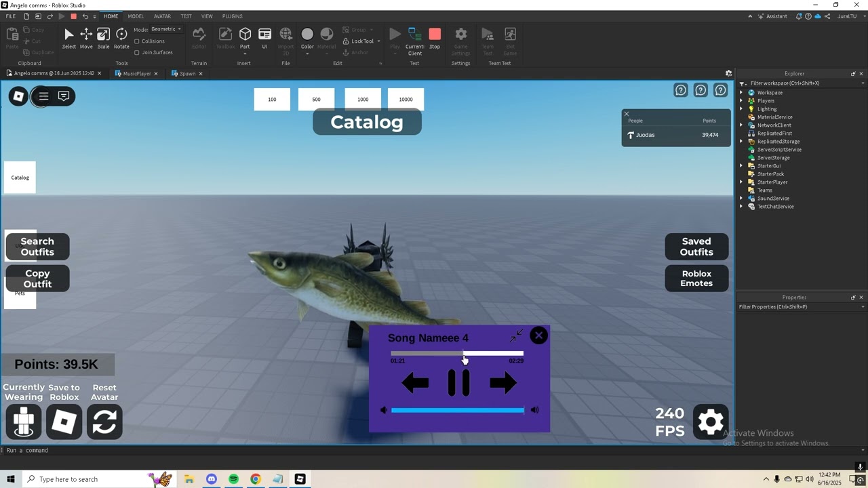Viewport: 868px width, 488px height.
Task: Select the Move tool in ribbon
Action: (x=86, y=38)
